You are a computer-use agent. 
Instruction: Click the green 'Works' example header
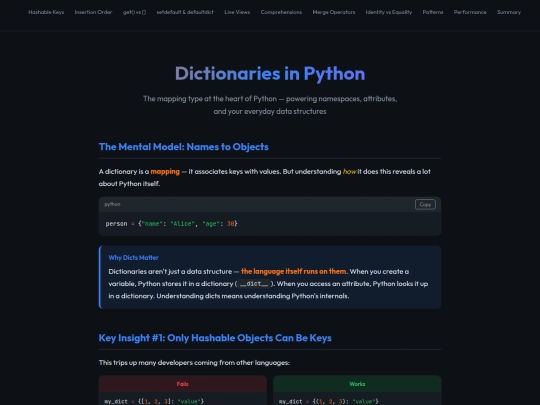[x=357, y=384]
